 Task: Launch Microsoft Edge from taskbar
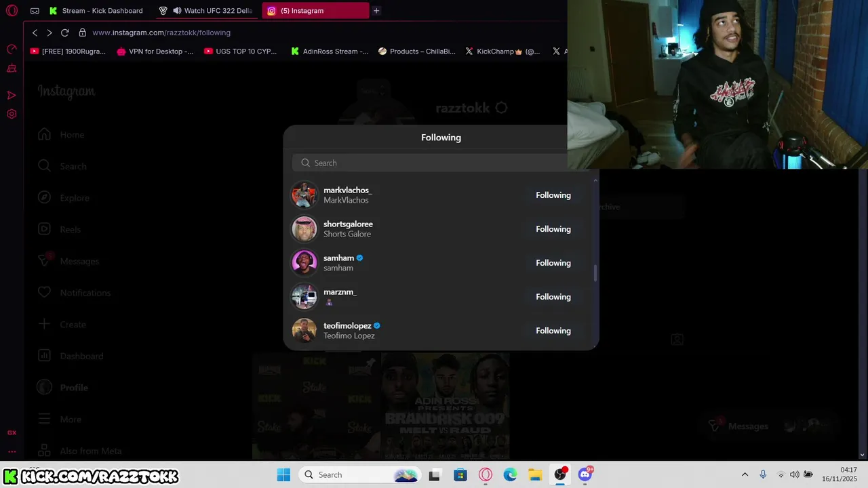pos(510,474)
